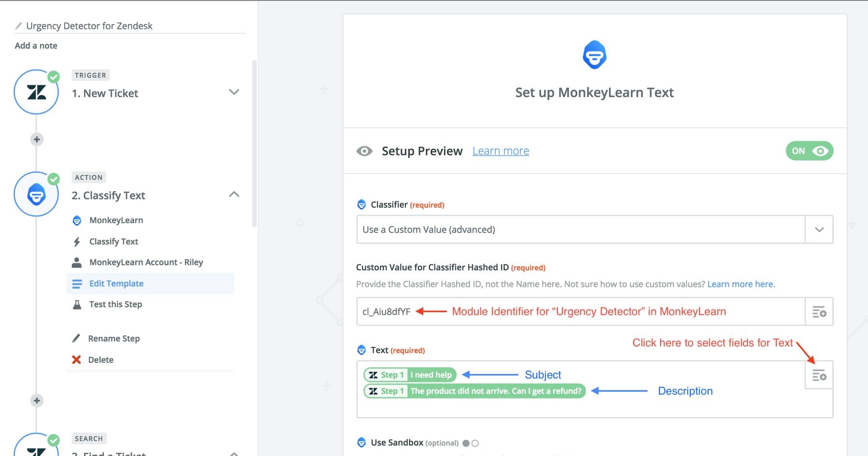The height and width of the screenshot is (456, 868).
Task: Add a step below Classify Text action
Action: [37, 401]
